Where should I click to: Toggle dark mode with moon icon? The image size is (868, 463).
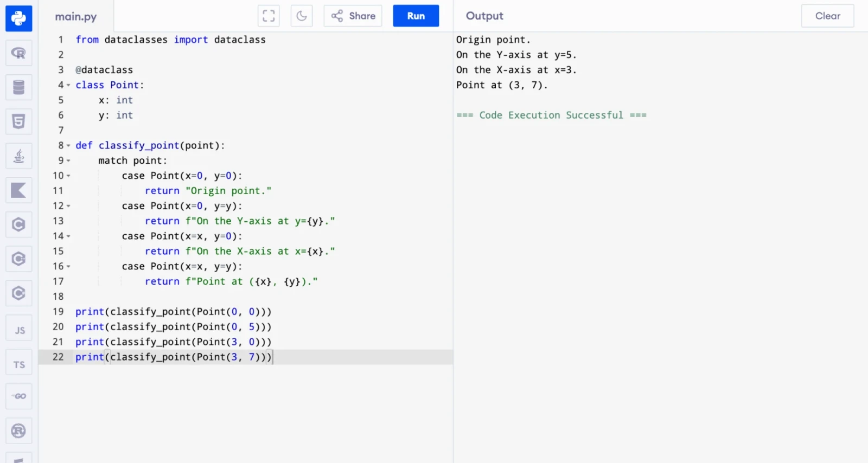tap(302, 16)
